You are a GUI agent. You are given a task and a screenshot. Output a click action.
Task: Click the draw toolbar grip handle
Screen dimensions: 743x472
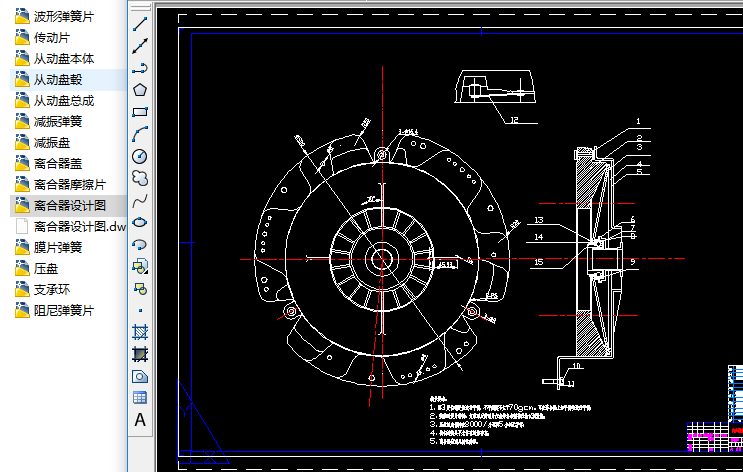tap(140, 8)
